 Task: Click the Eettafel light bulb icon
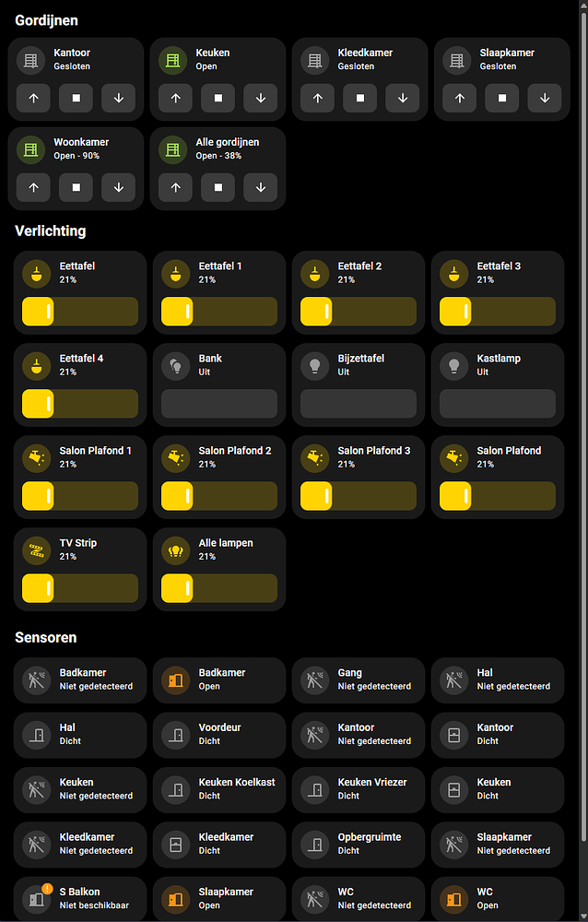click(x=37, y=274)
